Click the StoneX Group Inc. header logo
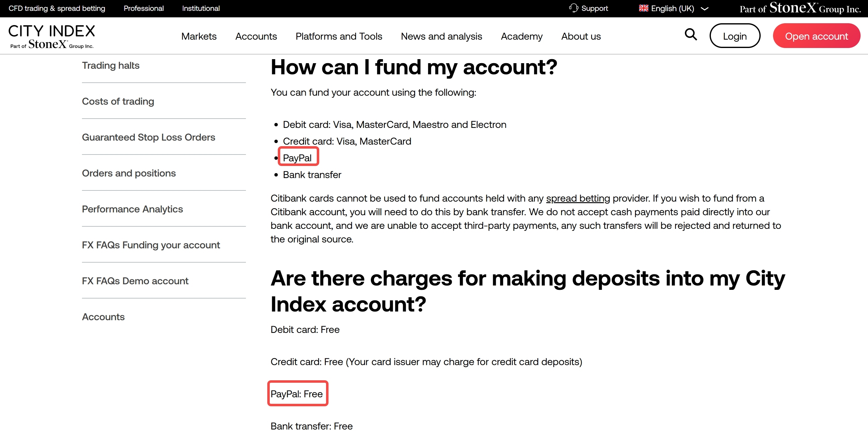This screenshot has height=436, width=868. [800, 8]
